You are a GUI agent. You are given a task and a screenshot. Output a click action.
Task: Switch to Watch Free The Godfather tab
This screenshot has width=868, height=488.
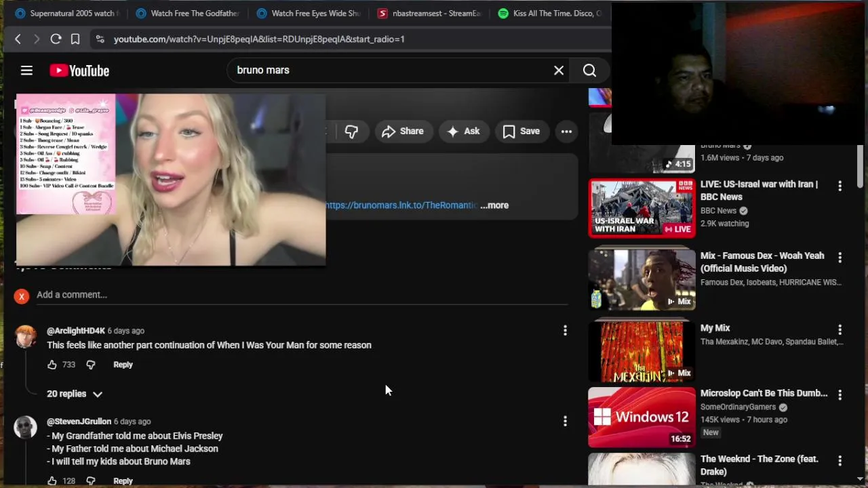click(x=188, y=14)
